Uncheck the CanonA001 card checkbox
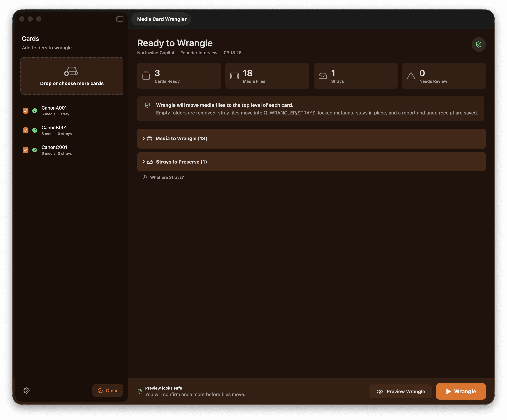Screen dimensions: 507x420 pos(25,110)
